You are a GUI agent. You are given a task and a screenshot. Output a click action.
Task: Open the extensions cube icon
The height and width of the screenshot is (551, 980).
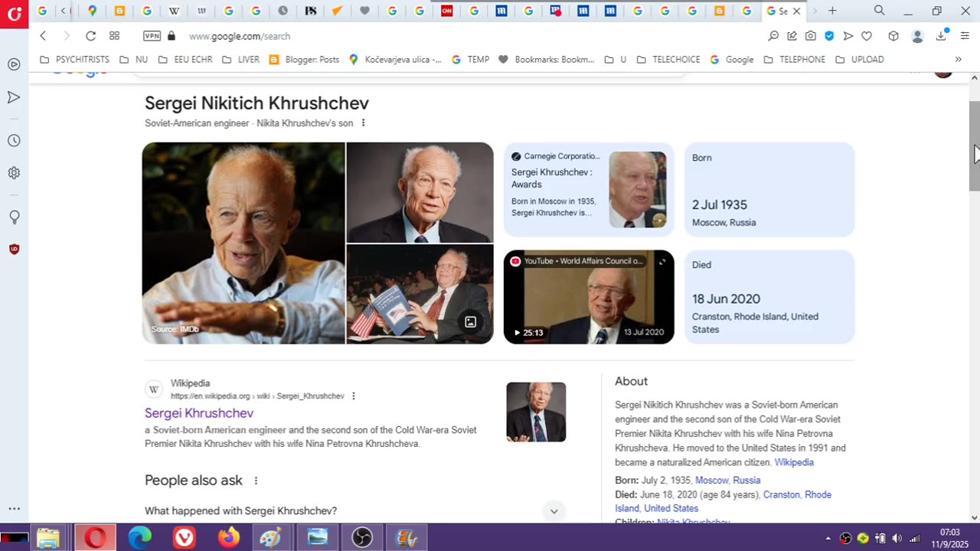click(893, 36)
